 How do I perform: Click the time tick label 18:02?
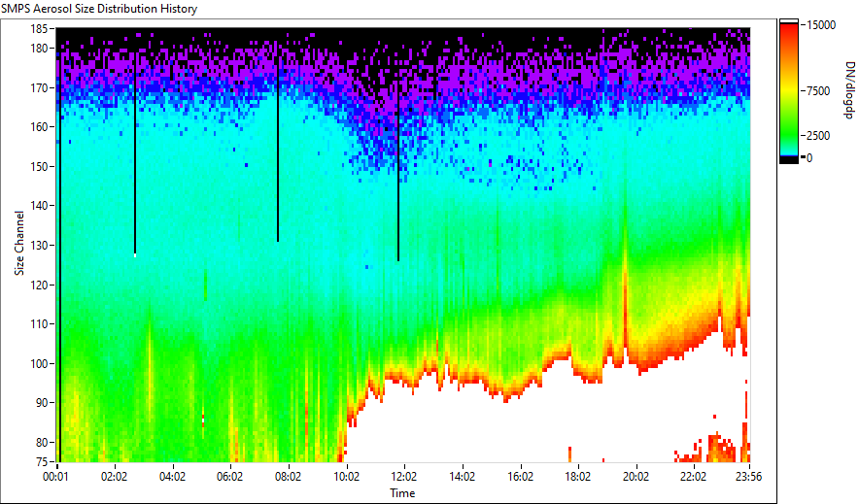[x=577, y=477]
